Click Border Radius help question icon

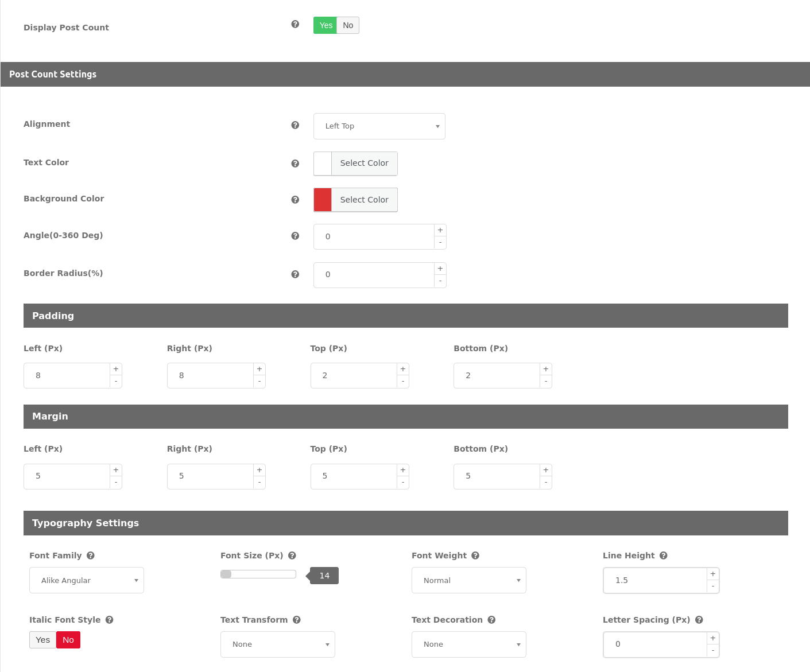point(295,274)
